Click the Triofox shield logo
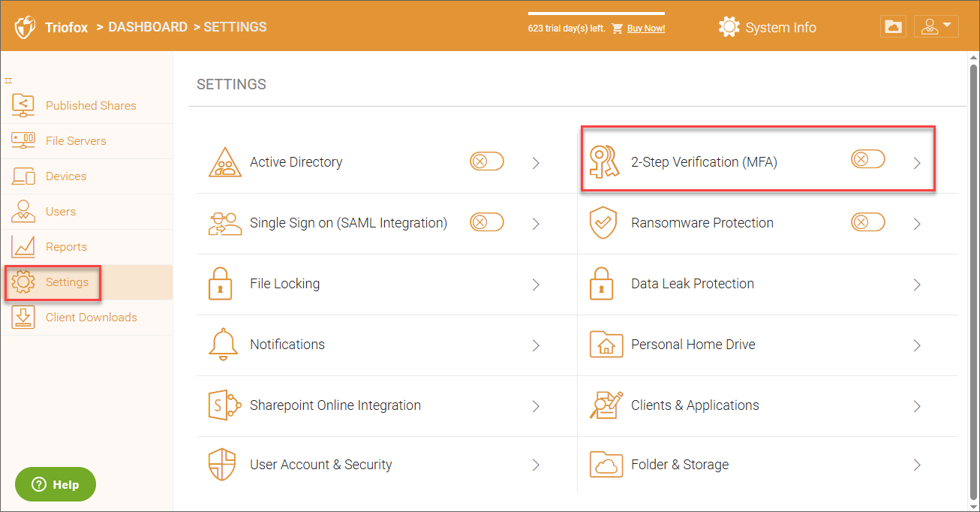Screen dimensions: 980x512 (26, 27)
